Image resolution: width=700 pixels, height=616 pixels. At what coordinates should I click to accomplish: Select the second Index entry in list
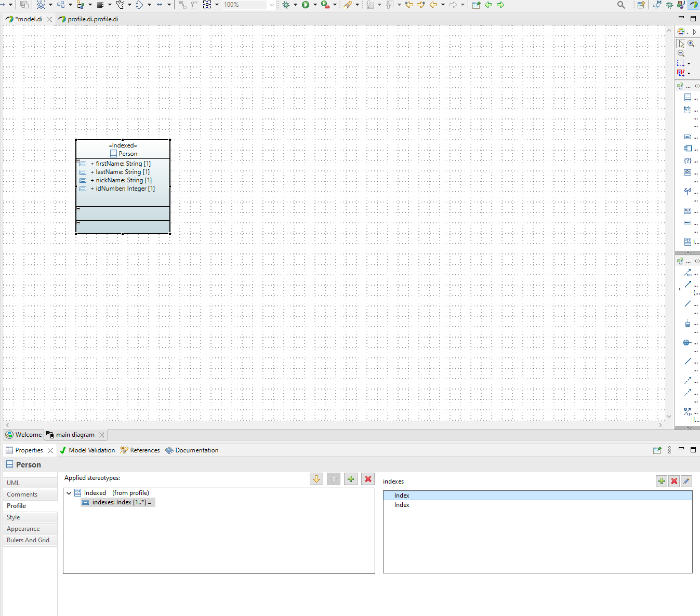pos(402,505)
